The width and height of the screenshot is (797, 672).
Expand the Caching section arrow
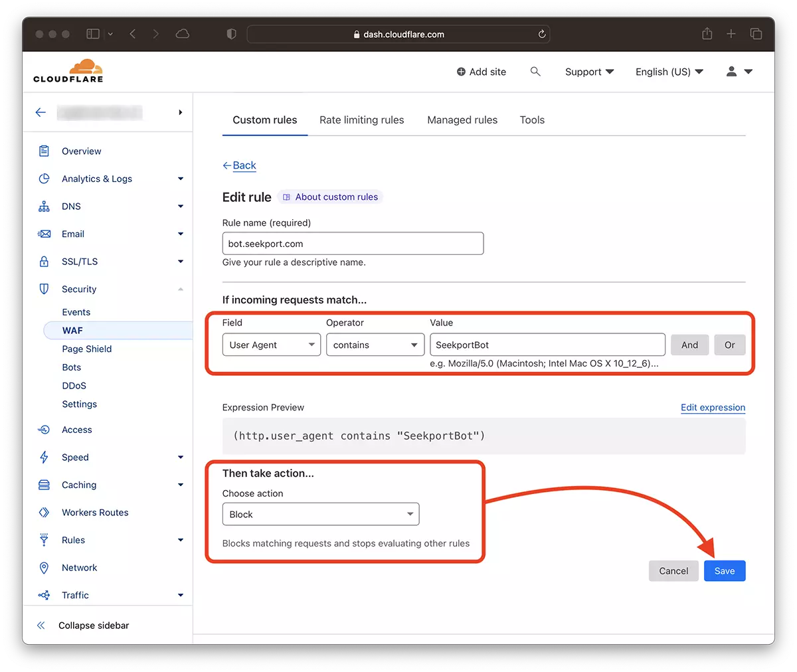[181, 485]
